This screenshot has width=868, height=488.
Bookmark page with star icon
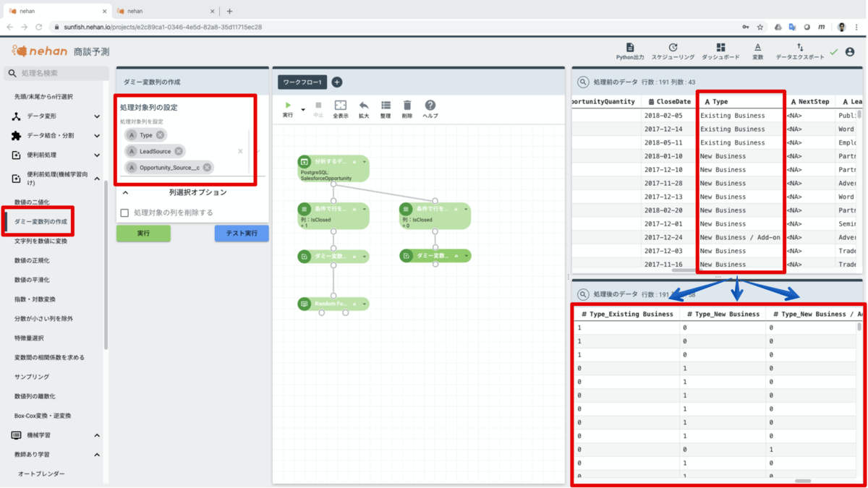760,27
